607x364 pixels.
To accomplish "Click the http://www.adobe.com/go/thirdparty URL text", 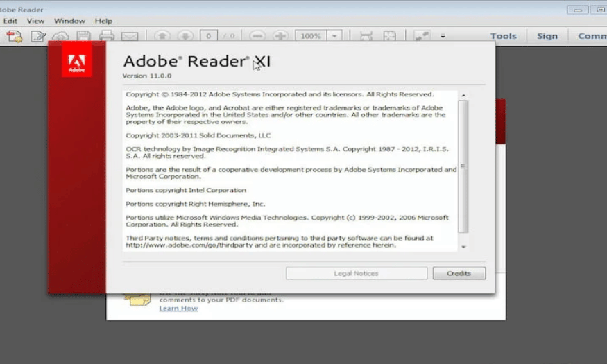I will [x=189, y=245].
